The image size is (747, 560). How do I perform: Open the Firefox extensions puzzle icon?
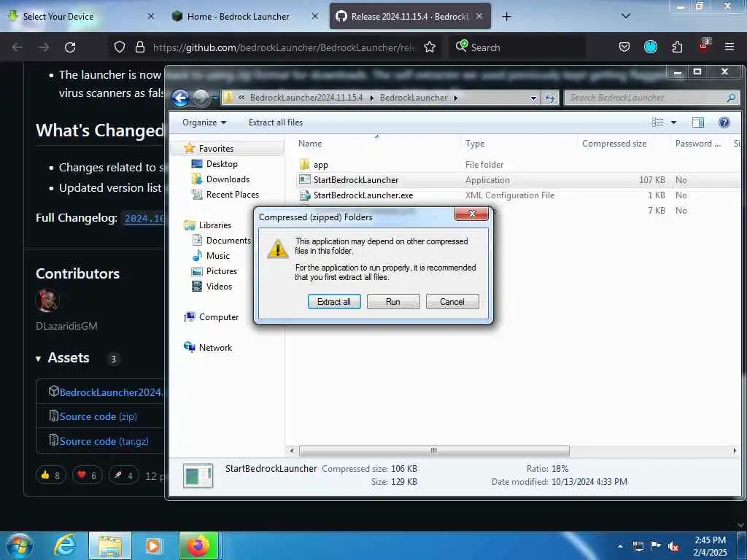[677, 47]
